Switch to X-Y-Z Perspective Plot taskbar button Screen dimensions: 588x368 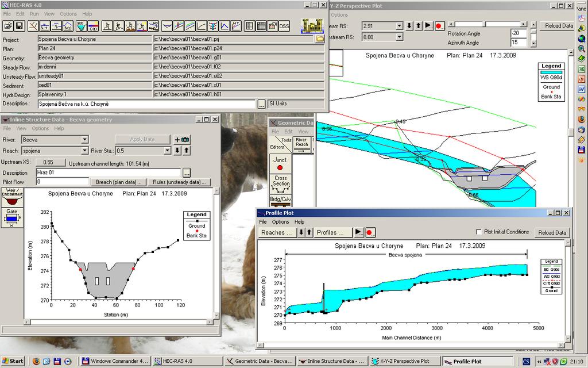coord(404,361)
